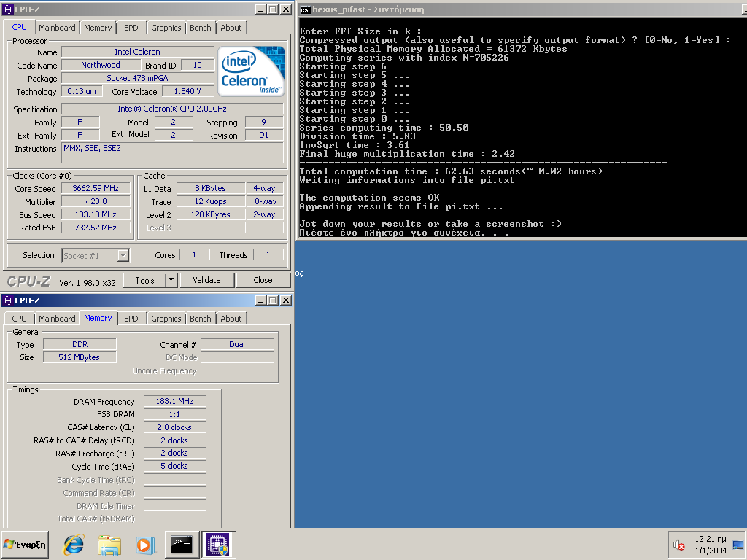The height and width of the screenshot is (560, 747).
Task: Click the Level 2 value 128 KBytes
Action: (x=210, y=215)
